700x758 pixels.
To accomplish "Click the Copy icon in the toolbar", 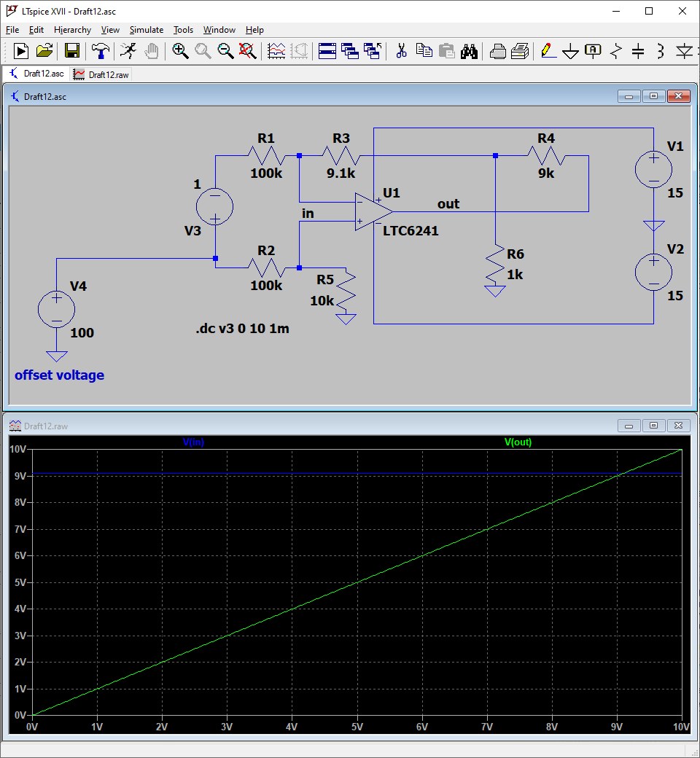I will pos(424,51).
